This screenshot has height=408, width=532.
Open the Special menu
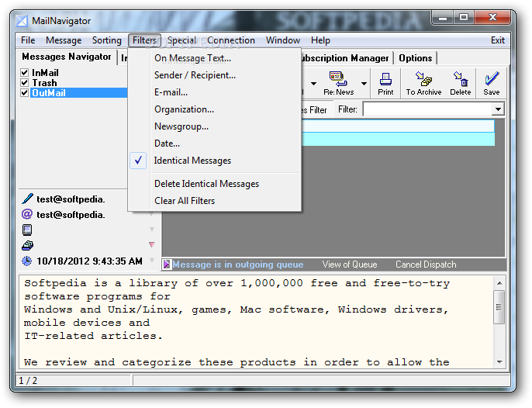point(181,40)
